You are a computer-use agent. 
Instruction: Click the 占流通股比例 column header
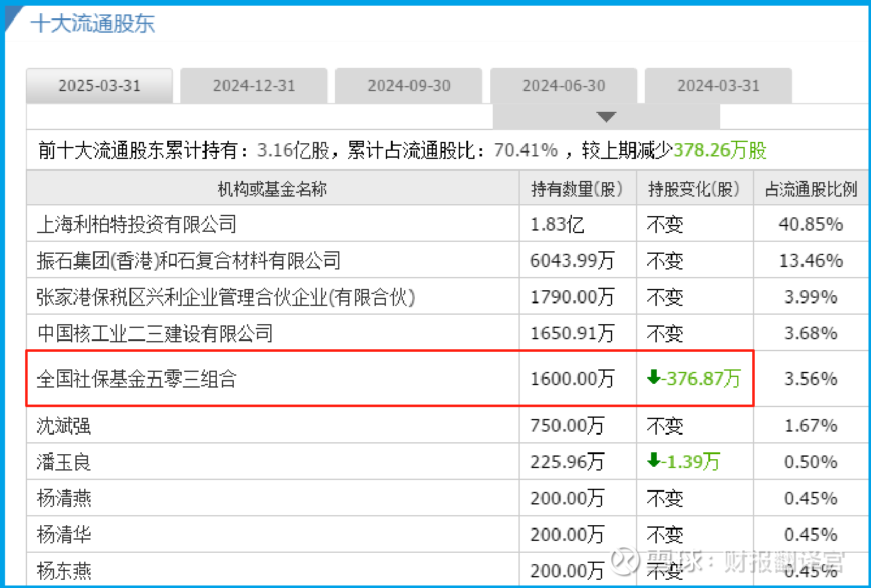pyautogui.click(x=811, y=189)
